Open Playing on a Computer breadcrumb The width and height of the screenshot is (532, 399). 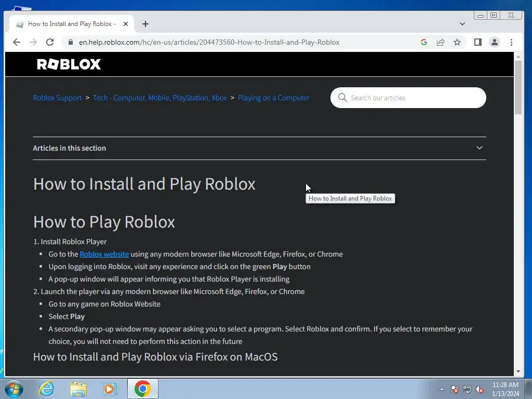pyautogui.click(x=273, y=98)
